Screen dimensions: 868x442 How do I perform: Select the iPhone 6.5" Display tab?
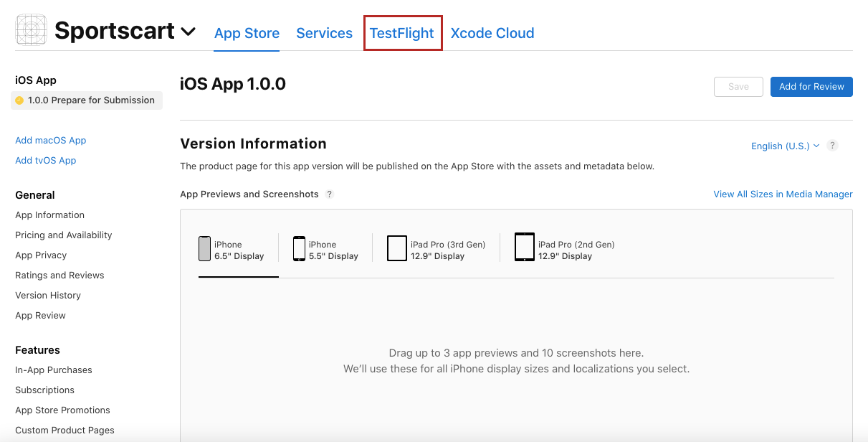tap(232, 250)
